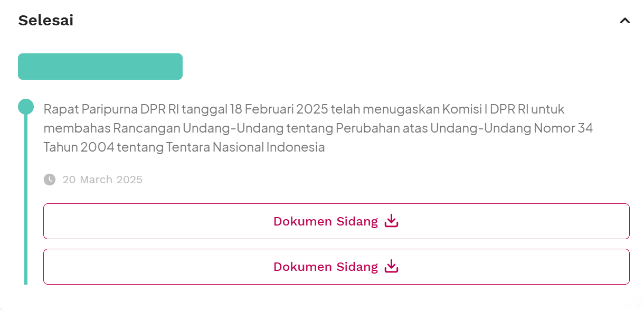Click the download icon in the first Dokumen Sidang button
The width and height of the screenshot is (644, 310).
point(391,221)
